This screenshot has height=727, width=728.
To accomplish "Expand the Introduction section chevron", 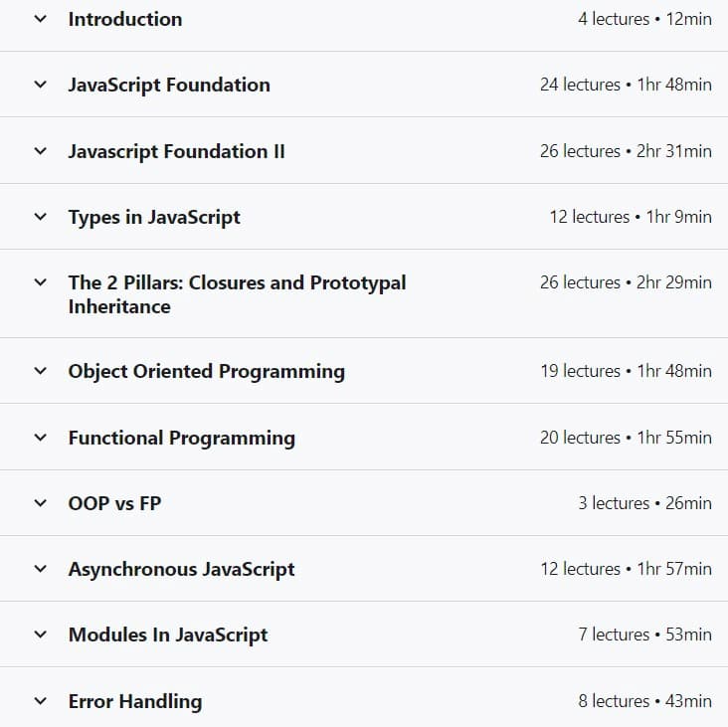I will pos(41,19).
